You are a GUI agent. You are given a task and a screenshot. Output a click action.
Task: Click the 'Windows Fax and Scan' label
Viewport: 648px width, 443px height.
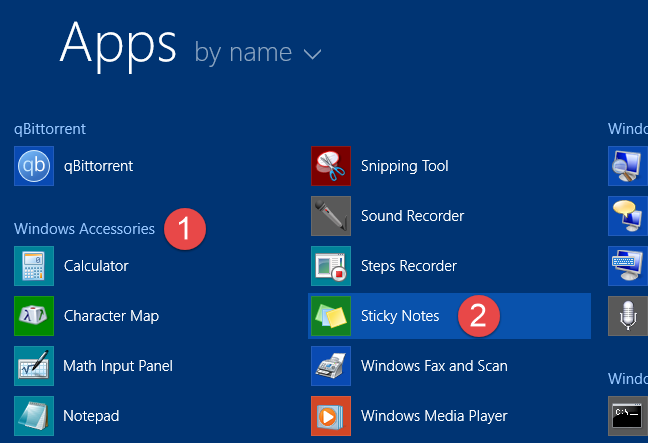[x=434, y=366]
